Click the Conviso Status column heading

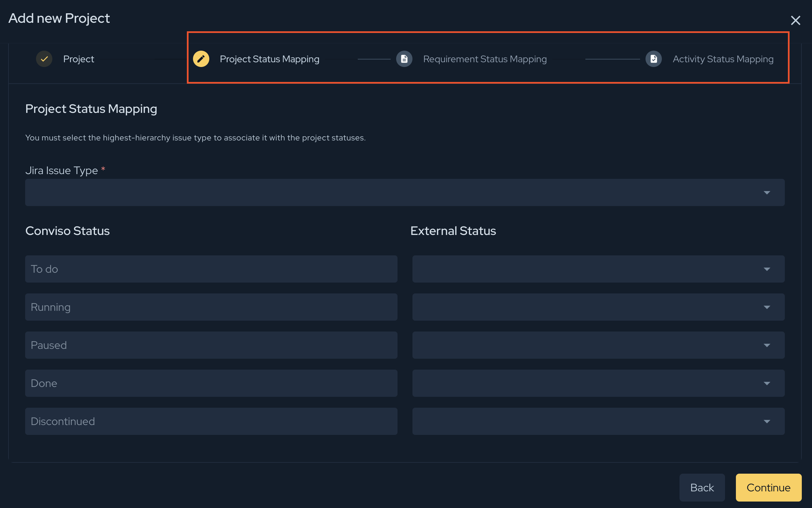[x=68, y=231]
